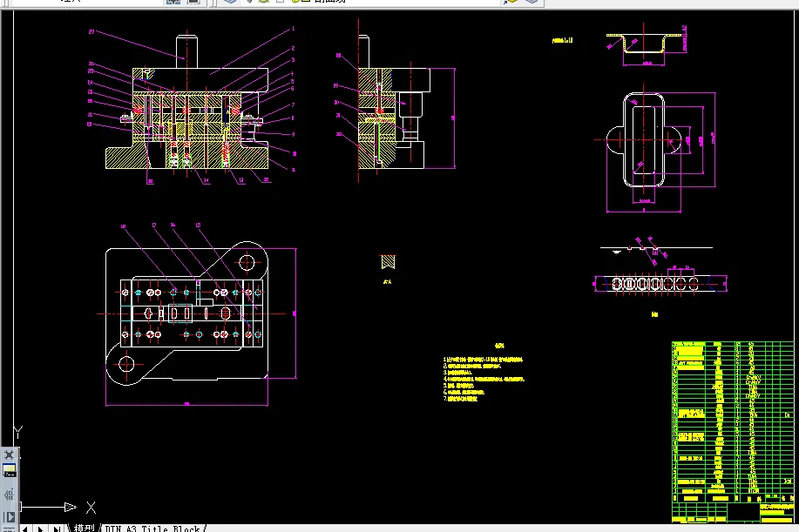Open the DIN A3 Title Block layout tab

pyautogui.click(x=152, y=529)
